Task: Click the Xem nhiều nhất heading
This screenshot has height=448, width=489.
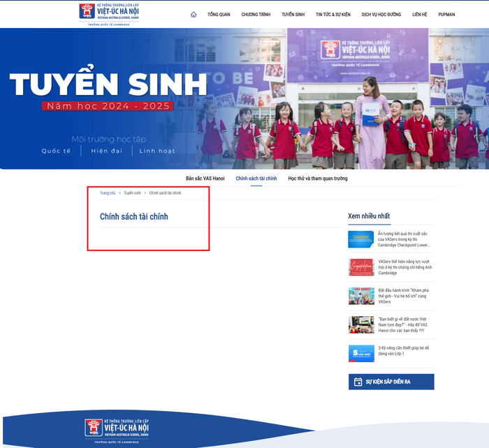Action: tap(369, 216)
